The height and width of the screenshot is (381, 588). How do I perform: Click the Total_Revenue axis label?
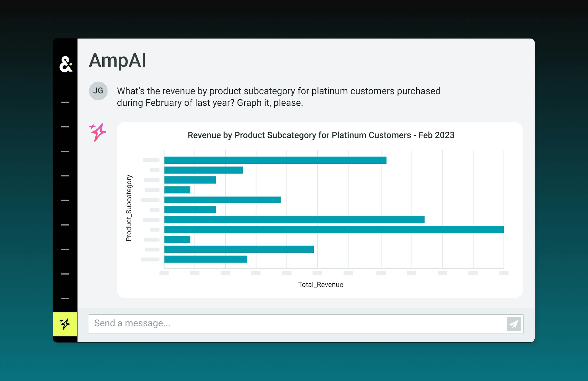point(320,285)
